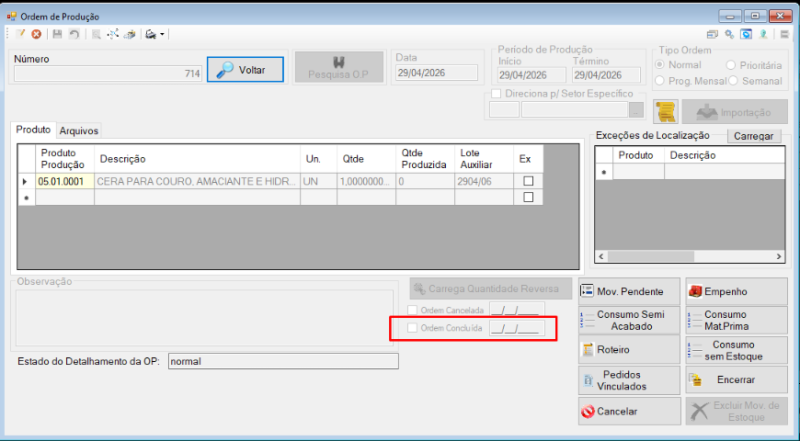Click the green user toolbar icon
The width and height of the screenshot is (800, 441).
[x=763, y=34]
